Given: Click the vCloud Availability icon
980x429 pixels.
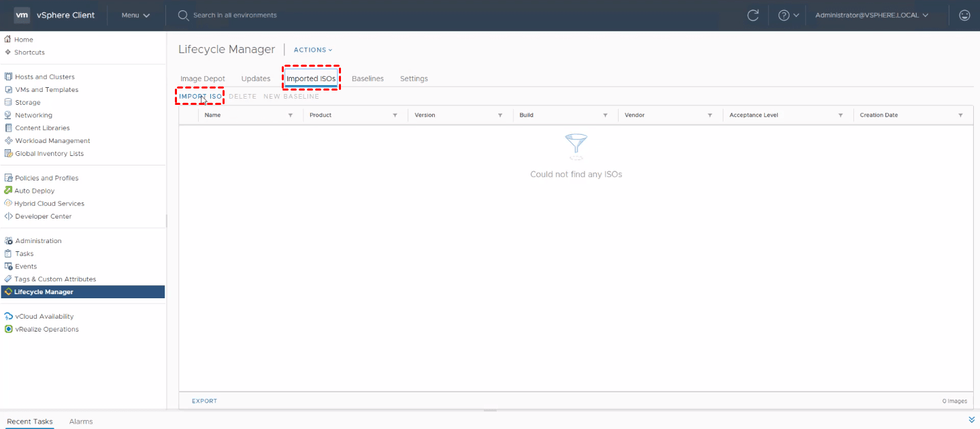Looking at the screenshot, I should coord(9,317).
